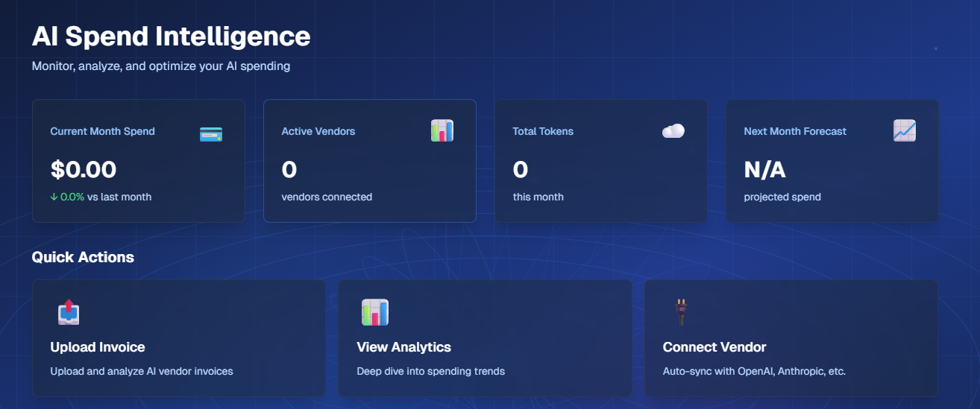The width and height of the screenshot is (980, 409).
Task: Click the 'this month' caption under Total Tokens
Action: [538, 197]
